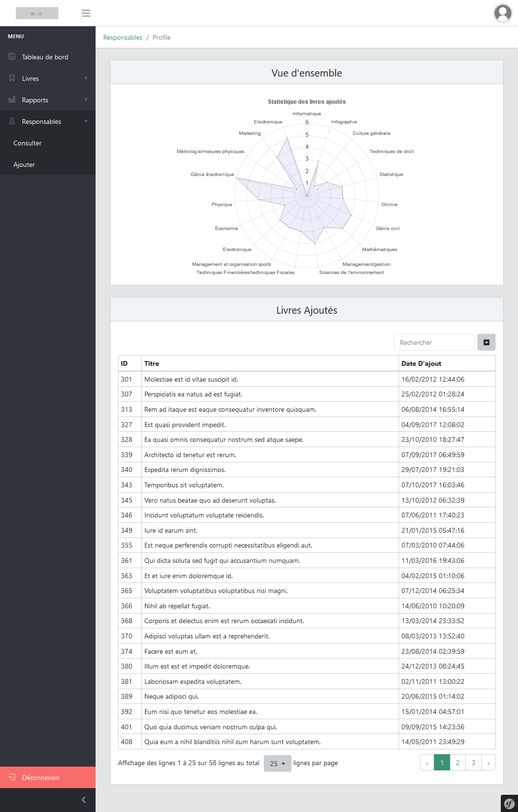Image resolution: width=518 pixels, height=812 pixels.
Task: Click title 'Molestiae est id vitae suscipit id.'
Action: (x=191, y=379)
